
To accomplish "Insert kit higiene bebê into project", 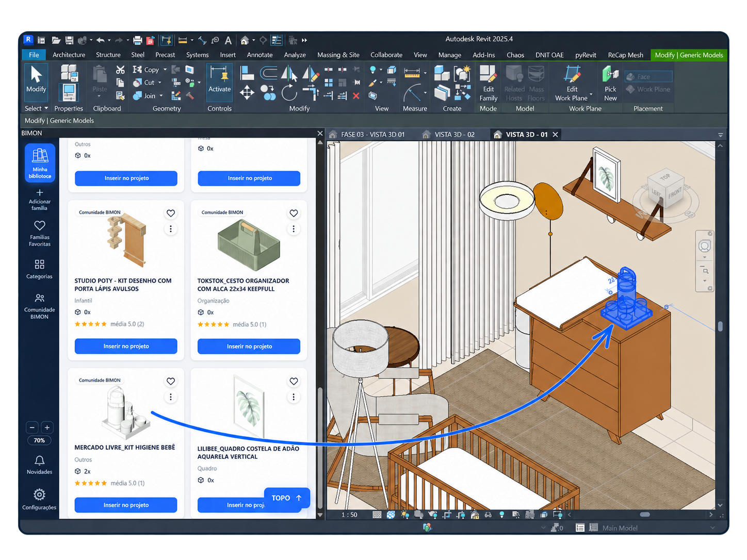I will 126,505.
